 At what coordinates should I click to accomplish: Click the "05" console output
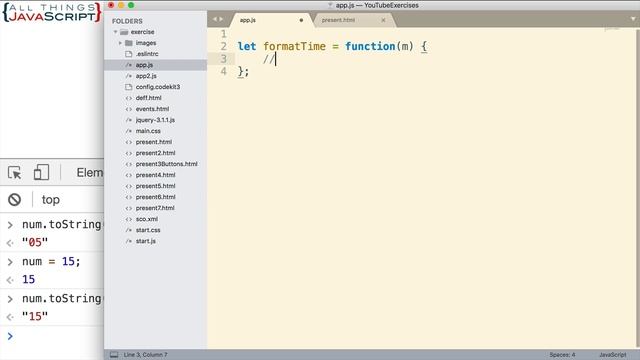pyautogui.click(x=35, y=242)
